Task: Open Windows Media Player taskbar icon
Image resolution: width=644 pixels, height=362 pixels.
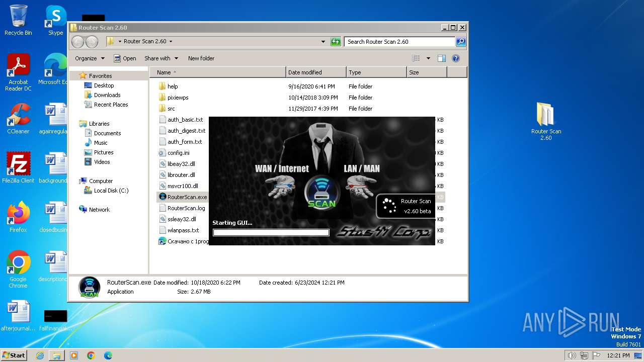Action: [74, 355]
